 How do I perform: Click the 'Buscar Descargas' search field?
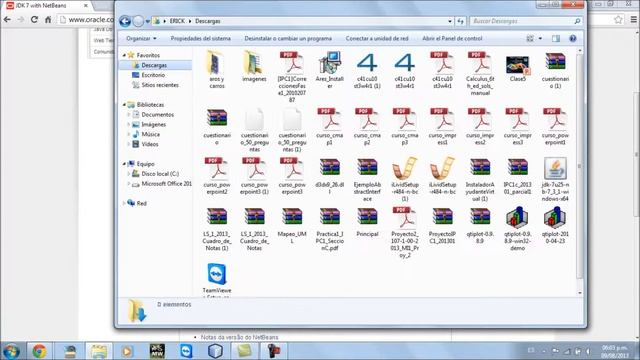pos(526,21)
